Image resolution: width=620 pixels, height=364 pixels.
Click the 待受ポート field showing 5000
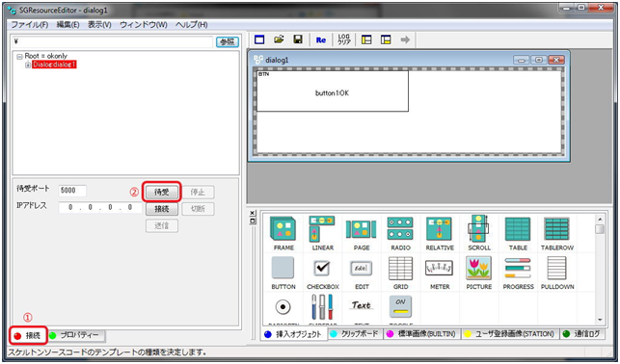pos(72,191)
